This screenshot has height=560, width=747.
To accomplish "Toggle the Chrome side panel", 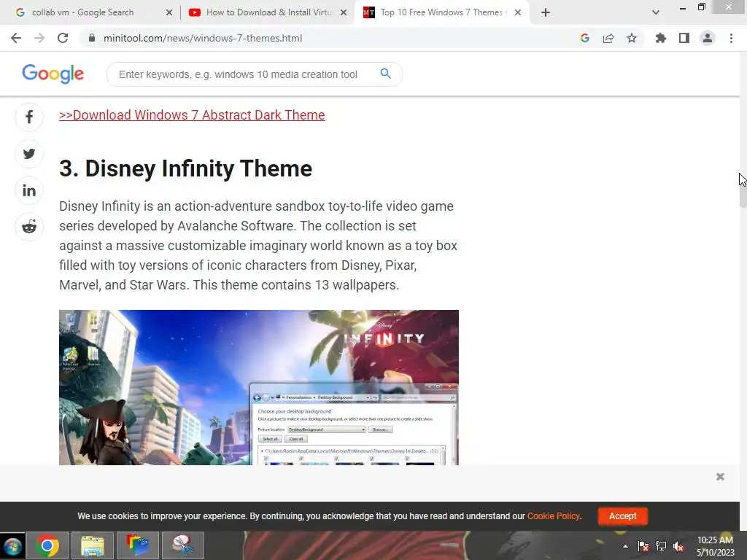I will coord(684,38).
